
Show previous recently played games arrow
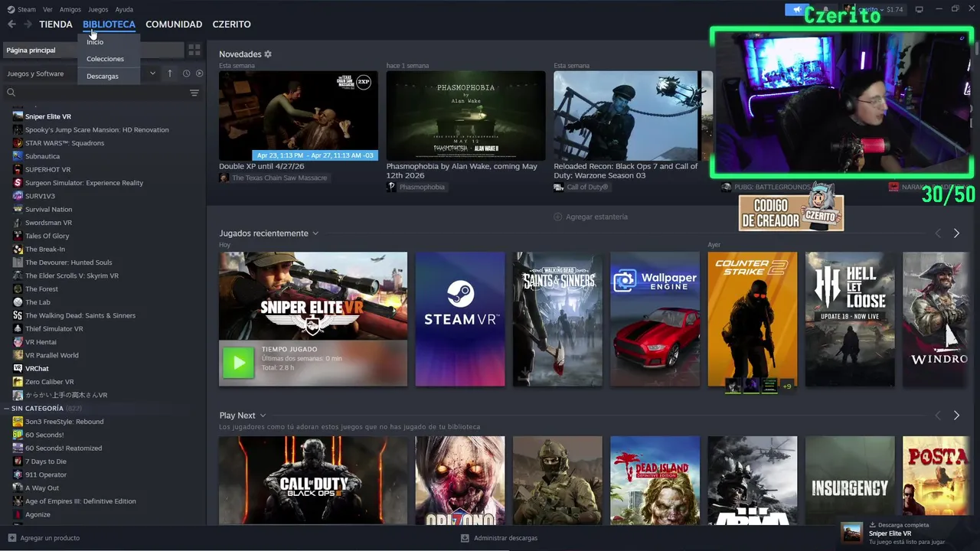click(x=938, y=233)
